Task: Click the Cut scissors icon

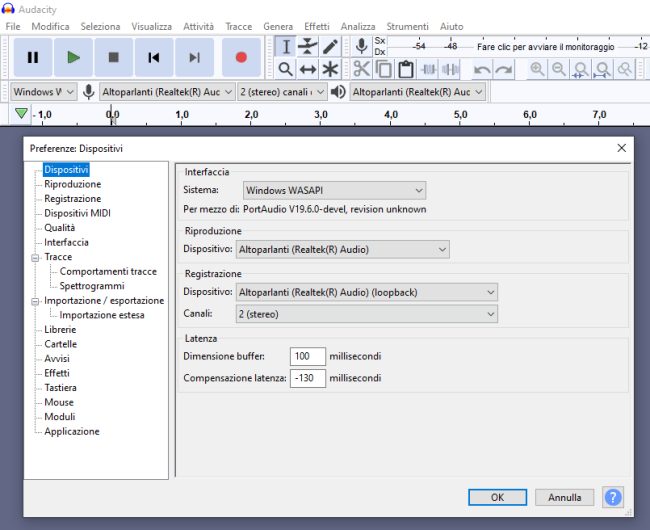Action: click(x=361, y=69)
